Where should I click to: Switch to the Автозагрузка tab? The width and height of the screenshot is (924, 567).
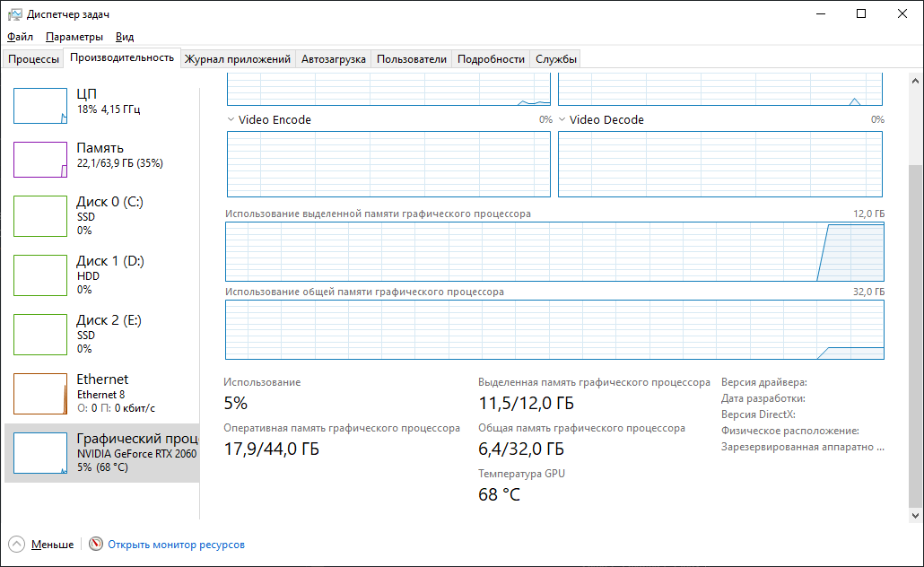(334, 59)
